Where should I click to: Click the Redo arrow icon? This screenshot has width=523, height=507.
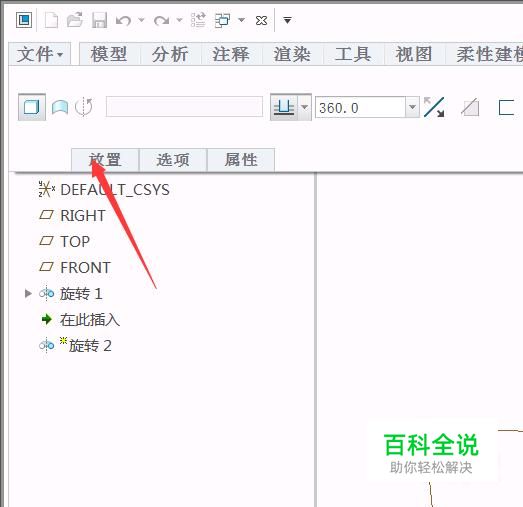tap(162, 21)
